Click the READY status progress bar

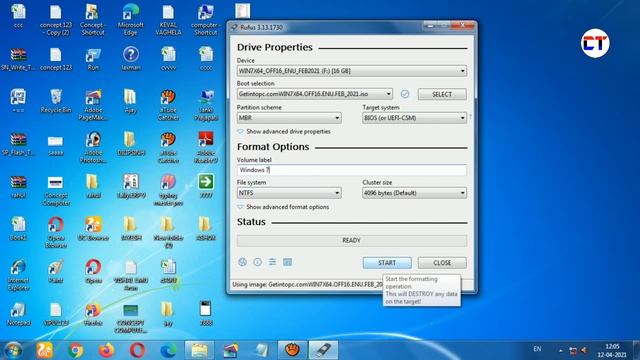[352, 240]
